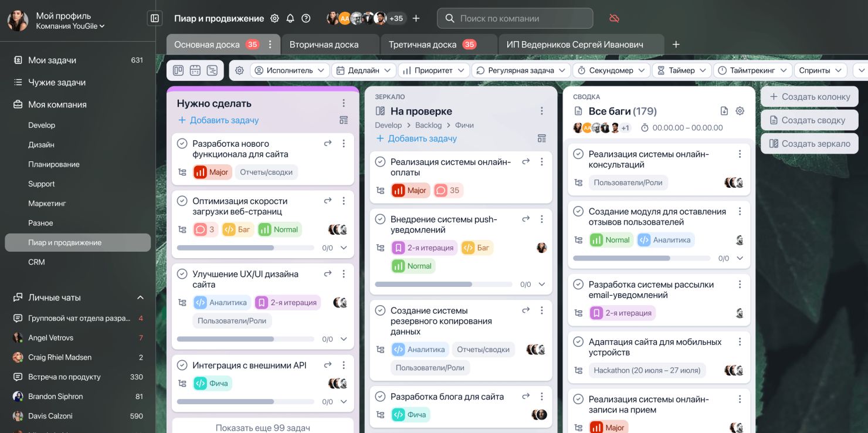Click the Поиск по компании search field
868x433 pixels.
(x=515, y=18)
